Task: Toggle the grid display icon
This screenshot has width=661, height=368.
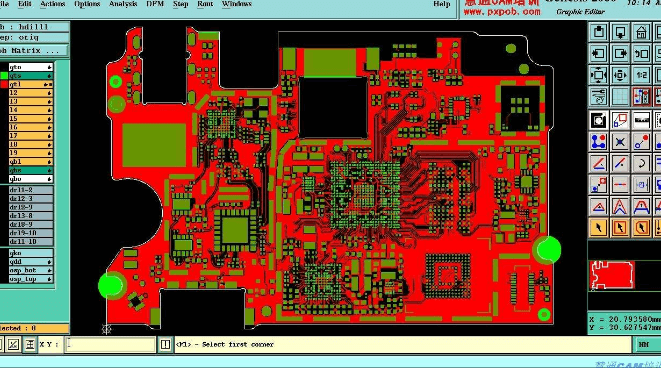Action: (x=620, y=97)
